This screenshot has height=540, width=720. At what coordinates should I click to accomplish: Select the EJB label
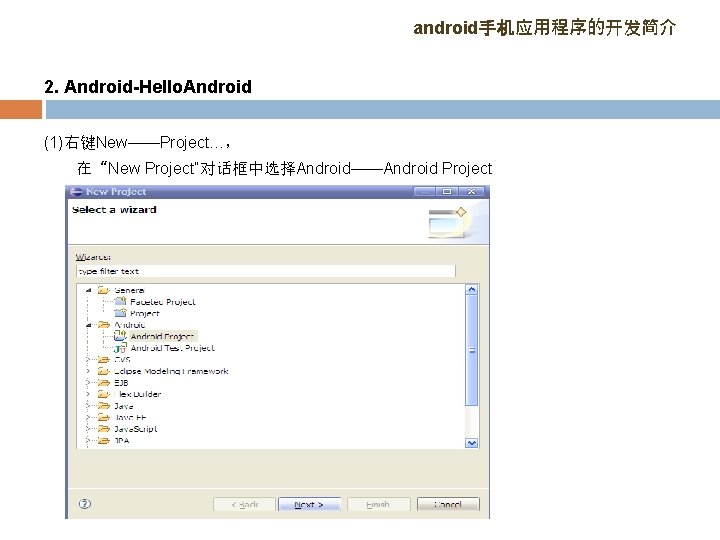121,382
